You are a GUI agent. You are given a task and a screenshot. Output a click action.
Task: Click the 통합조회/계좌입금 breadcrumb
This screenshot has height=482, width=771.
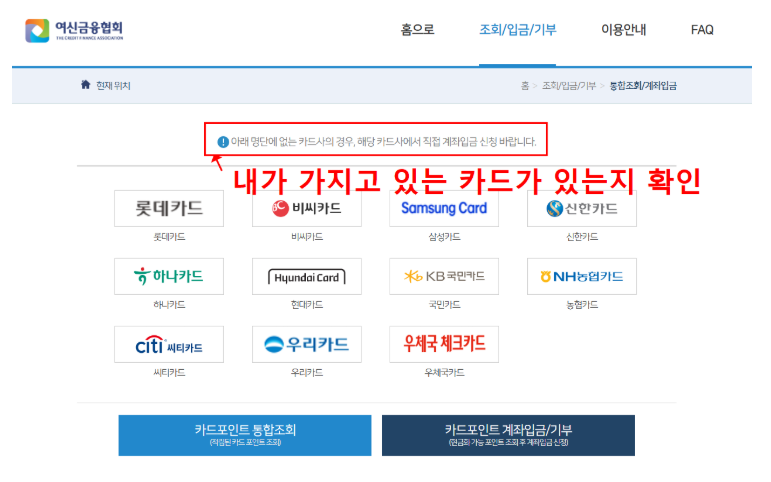coord(643,86)
